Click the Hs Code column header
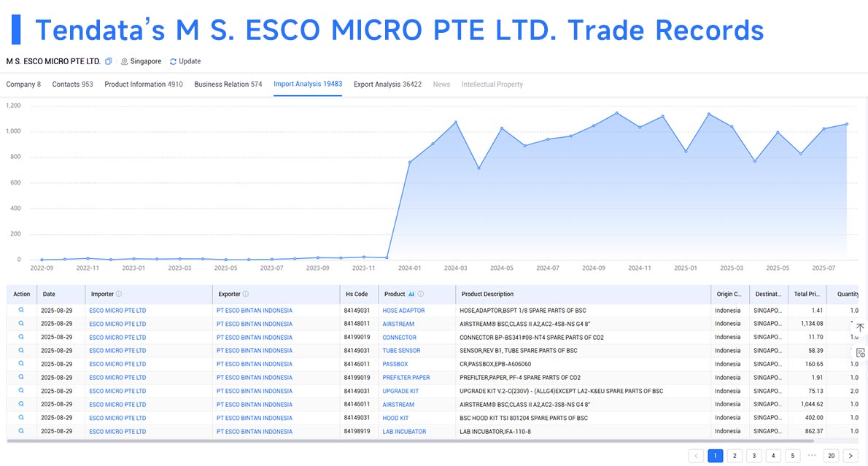 pos(359,294)
